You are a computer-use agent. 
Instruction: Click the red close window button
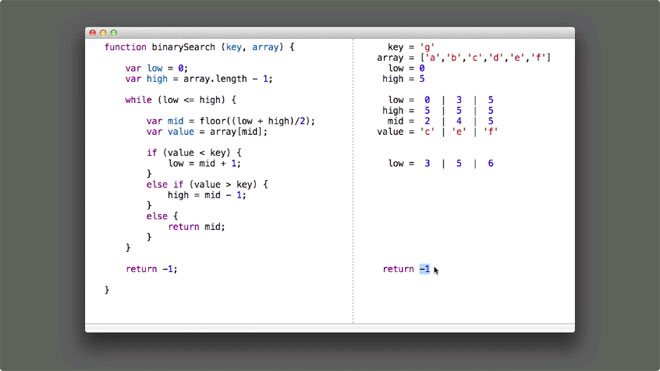[93, 33]
